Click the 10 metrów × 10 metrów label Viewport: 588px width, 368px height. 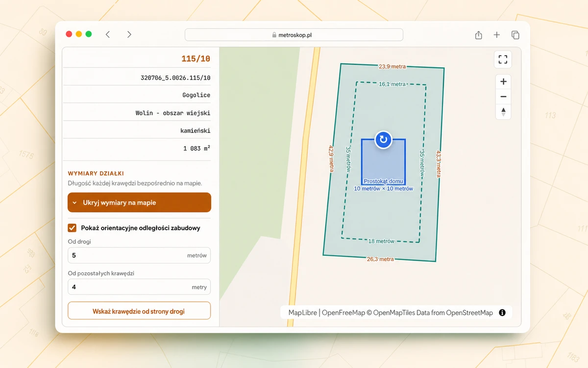tap(384, 188)
